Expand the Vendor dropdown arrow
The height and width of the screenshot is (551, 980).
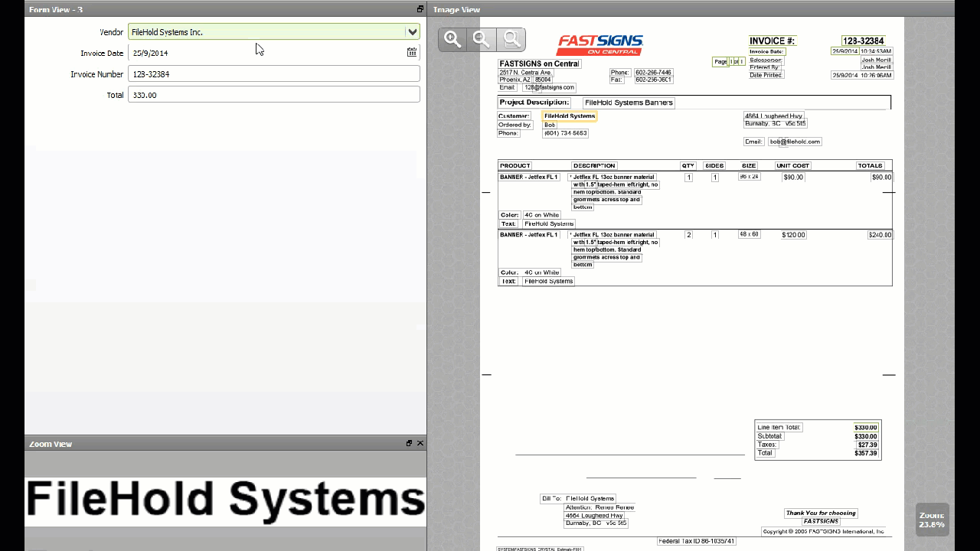[x=412, y=32]
